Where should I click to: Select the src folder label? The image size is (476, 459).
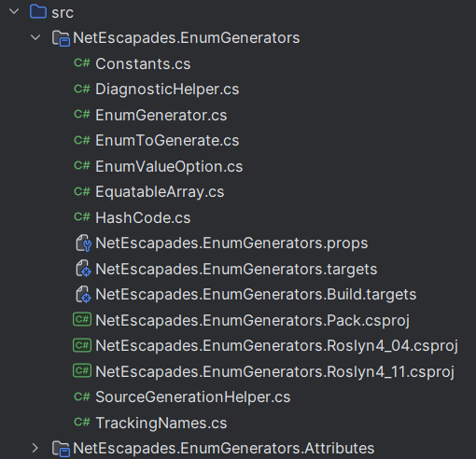tap(63, 13)
